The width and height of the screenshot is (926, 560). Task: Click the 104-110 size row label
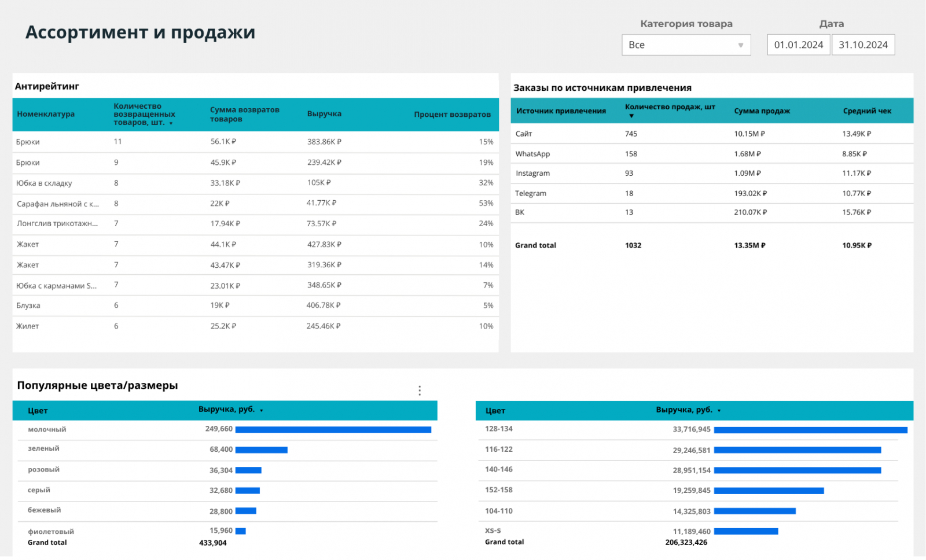tap(499, 511)
